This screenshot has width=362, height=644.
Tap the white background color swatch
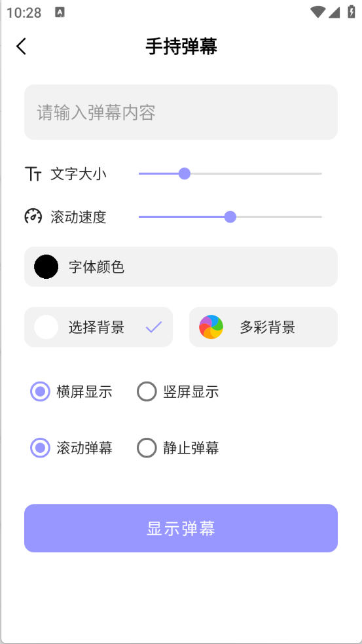pos(46,327)
